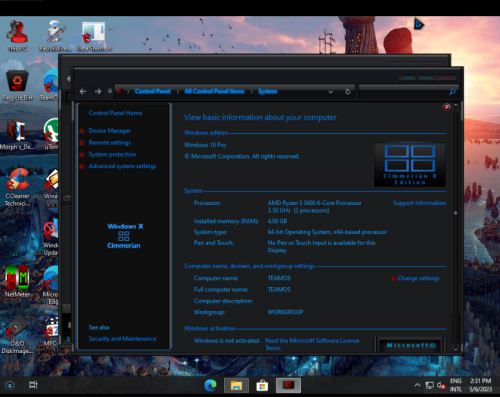
Task: Click the muted volume tray icon
Action: pyautogui.click(x=441, y=386)
